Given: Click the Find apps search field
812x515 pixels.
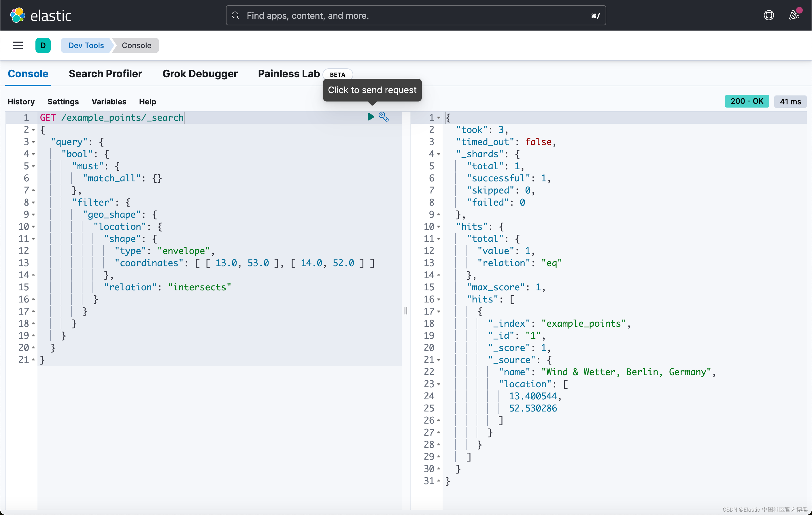Looking at the screenshot, I should click(371, 16).
